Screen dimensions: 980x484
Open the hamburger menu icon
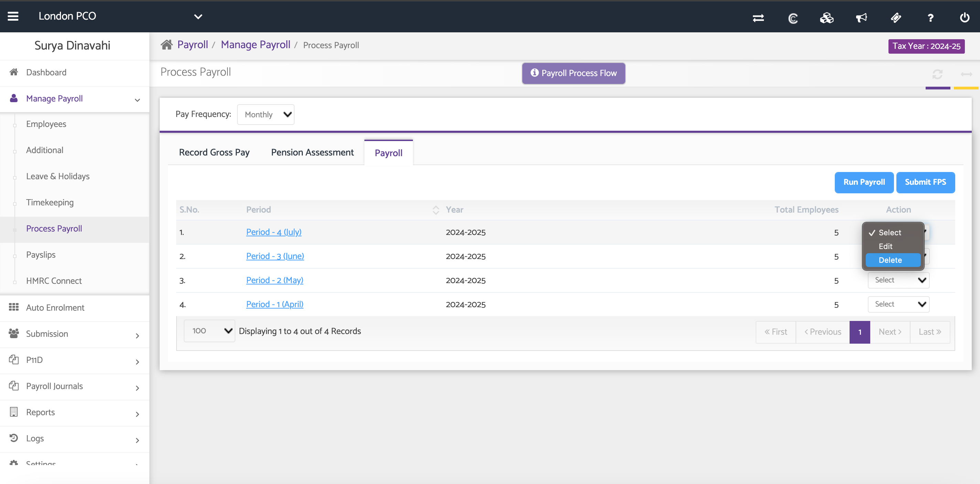(13, 17)
